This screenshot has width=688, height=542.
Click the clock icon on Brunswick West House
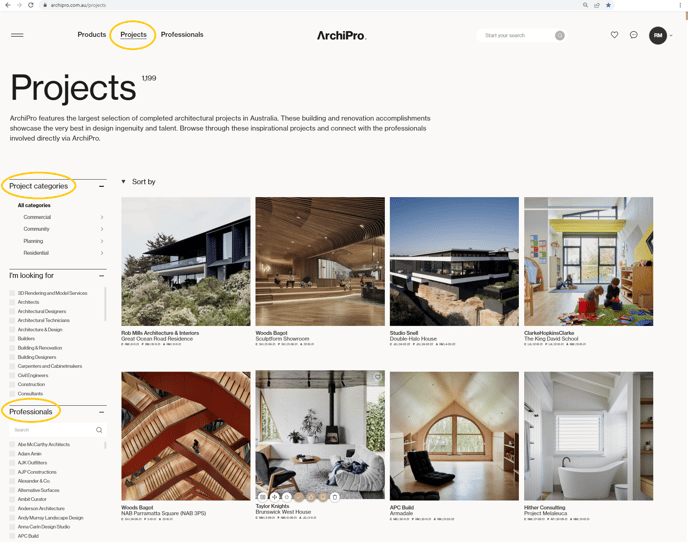pyautogui.click(x=287, y=497)
